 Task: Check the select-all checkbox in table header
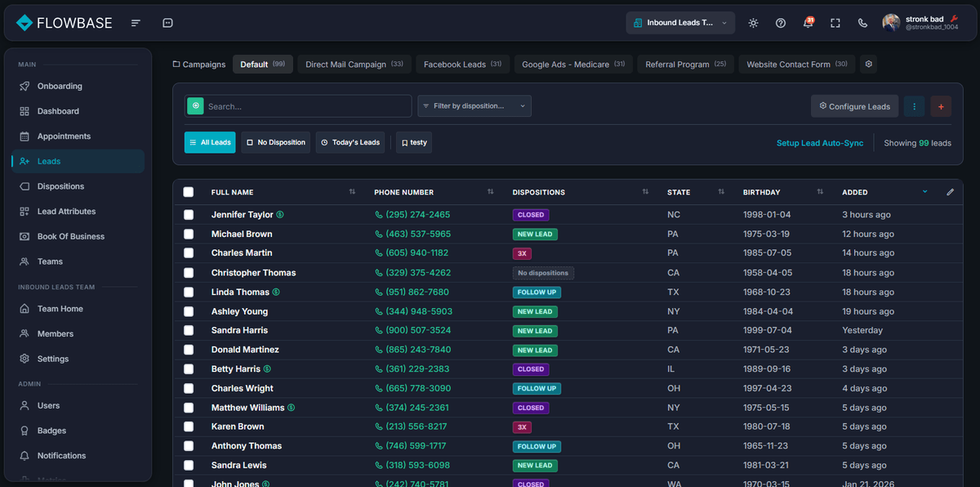[189, 192]
